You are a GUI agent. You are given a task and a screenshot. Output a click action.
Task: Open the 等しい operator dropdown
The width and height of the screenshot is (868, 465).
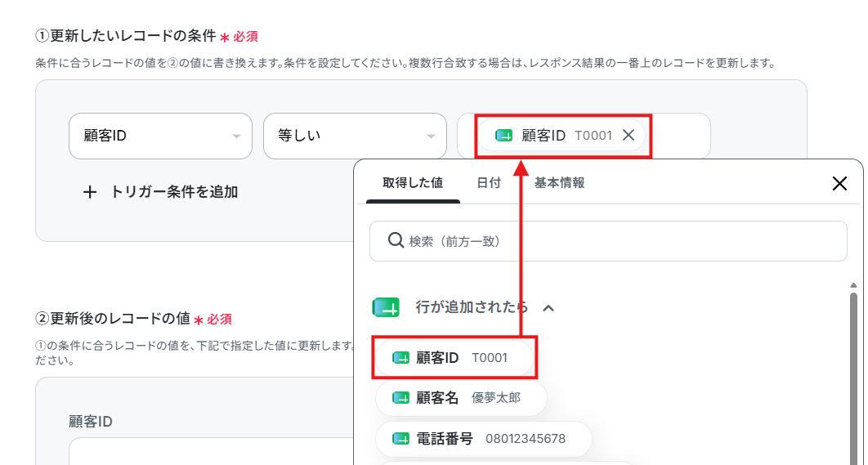point(355,136)
